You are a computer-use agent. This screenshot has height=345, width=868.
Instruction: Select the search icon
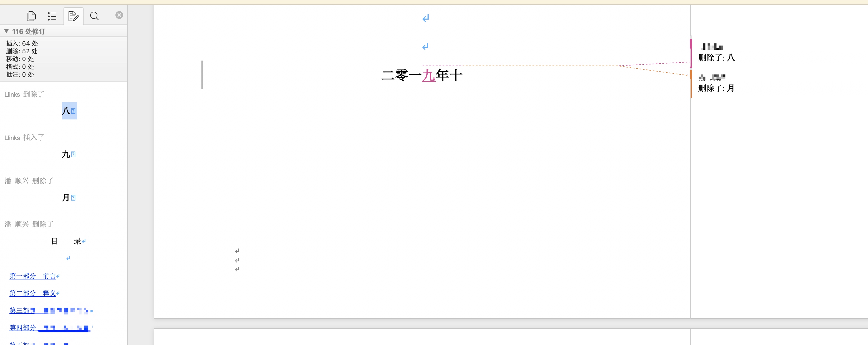coord(94,16)
